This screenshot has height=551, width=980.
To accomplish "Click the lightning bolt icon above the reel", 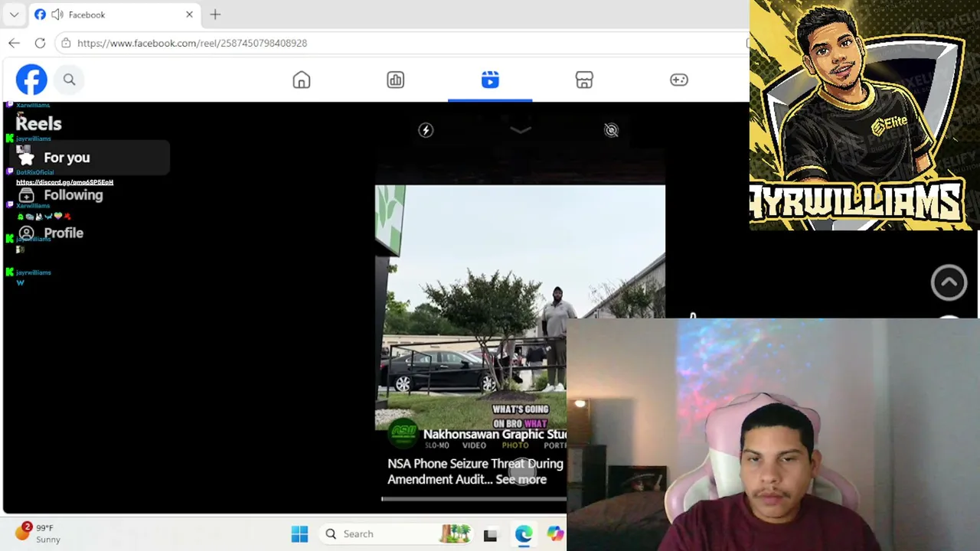I will click(x=426, y=130).
